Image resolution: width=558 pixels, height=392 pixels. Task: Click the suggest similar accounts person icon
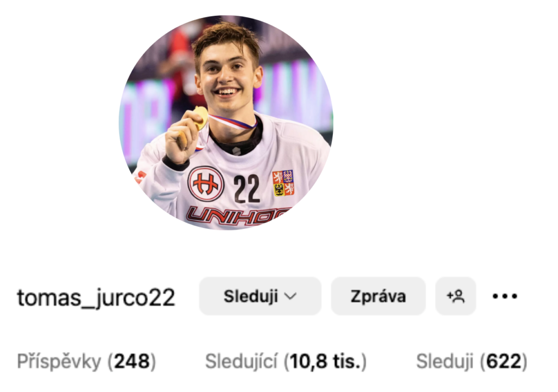pyautogui.click(x=456, y=296)
